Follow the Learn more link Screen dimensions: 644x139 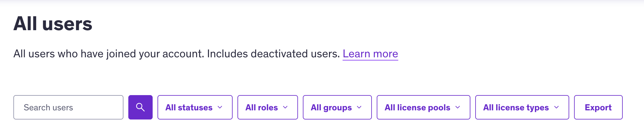[x=370, y=54]
